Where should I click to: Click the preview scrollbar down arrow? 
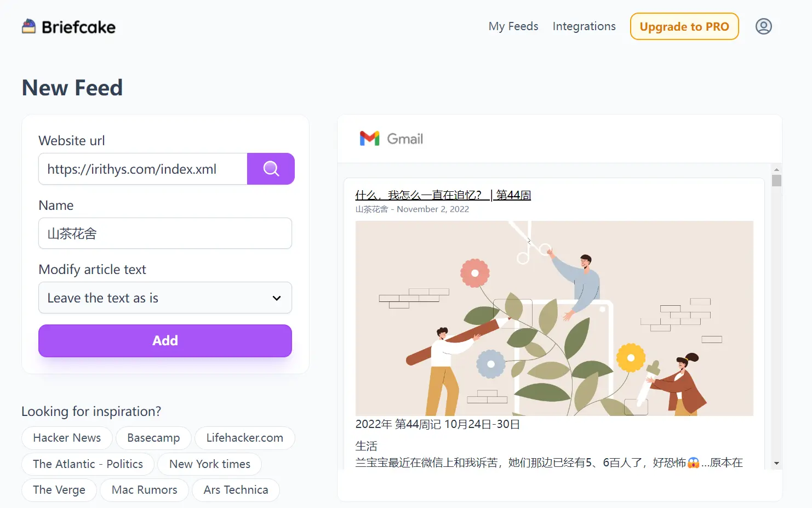click(x=776, y=464)
